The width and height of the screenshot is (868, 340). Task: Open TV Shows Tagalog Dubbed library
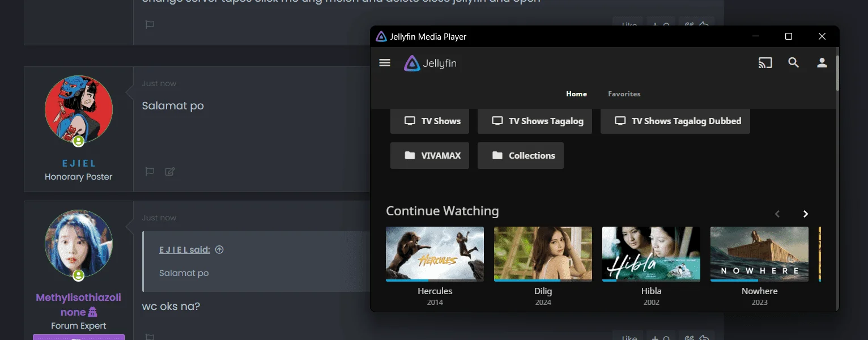coord(675,121)
